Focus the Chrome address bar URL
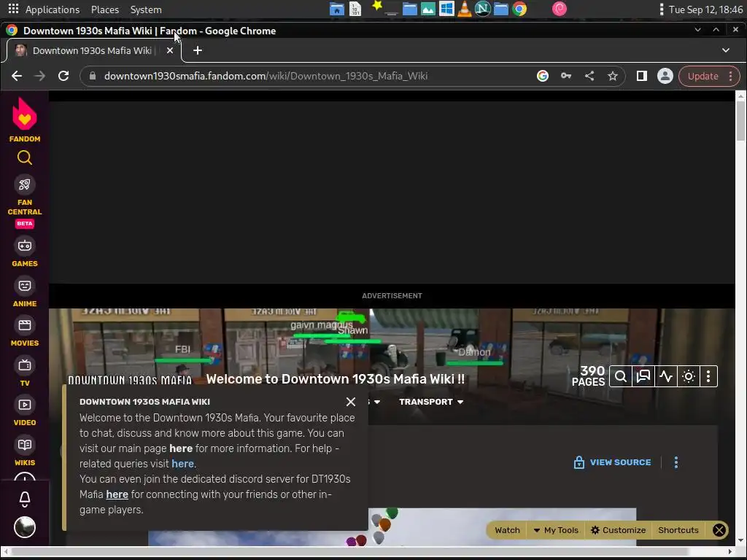This screenshot has width=747, height=560. (x=266, y=76)
